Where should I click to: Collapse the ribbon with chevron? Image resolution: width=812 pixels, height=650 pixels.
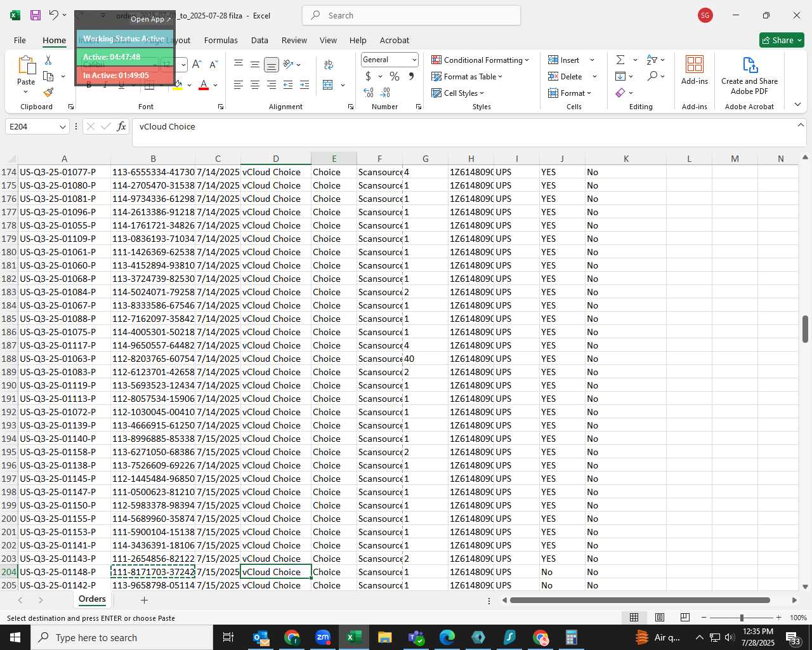coord(797,104)
